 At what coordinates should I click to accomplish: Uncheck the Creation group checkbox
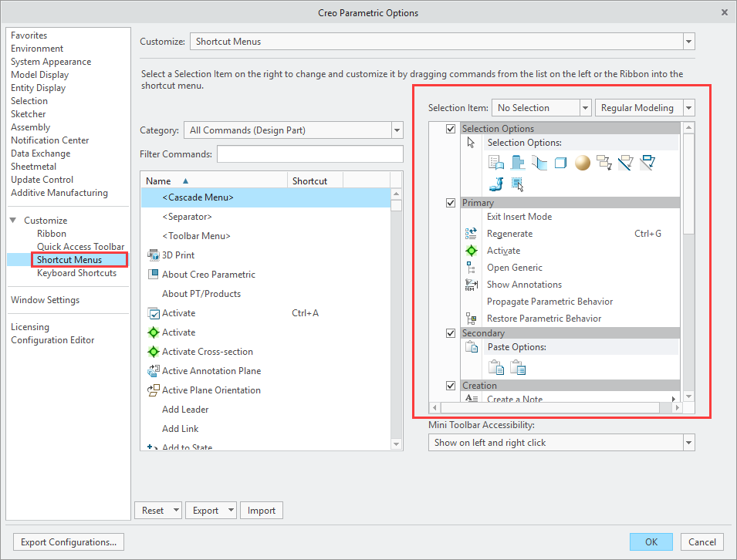pos(451,385)
